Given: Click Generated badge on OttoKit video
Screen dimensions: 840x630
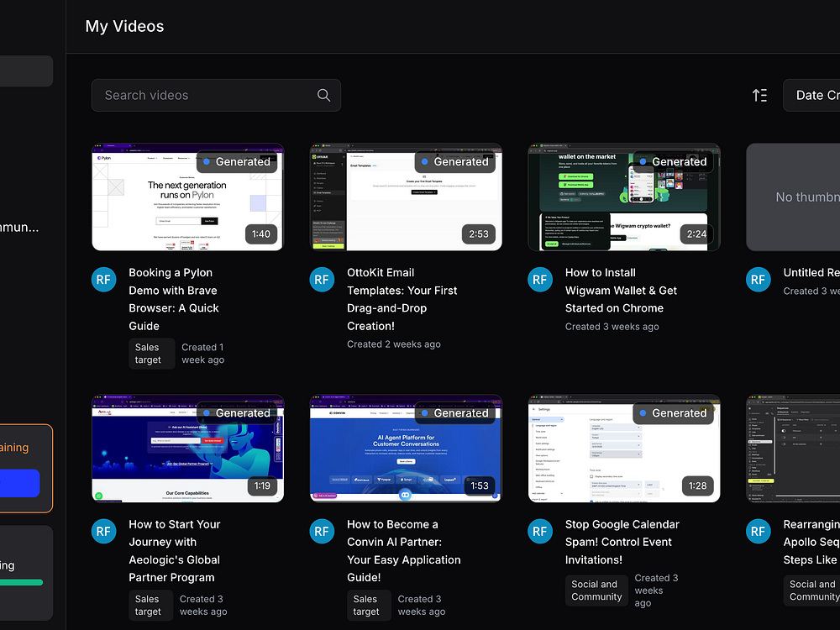Looking at the screenshot, I should (455, 162).
